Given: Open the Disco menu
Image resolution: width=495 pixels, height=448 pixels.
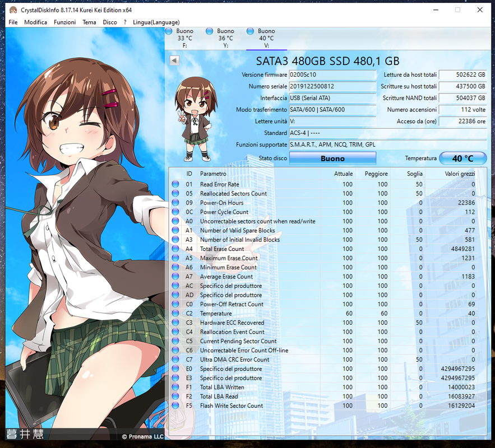Looking at the screenshot, I should pyautogui.click(x=110, y=22).
